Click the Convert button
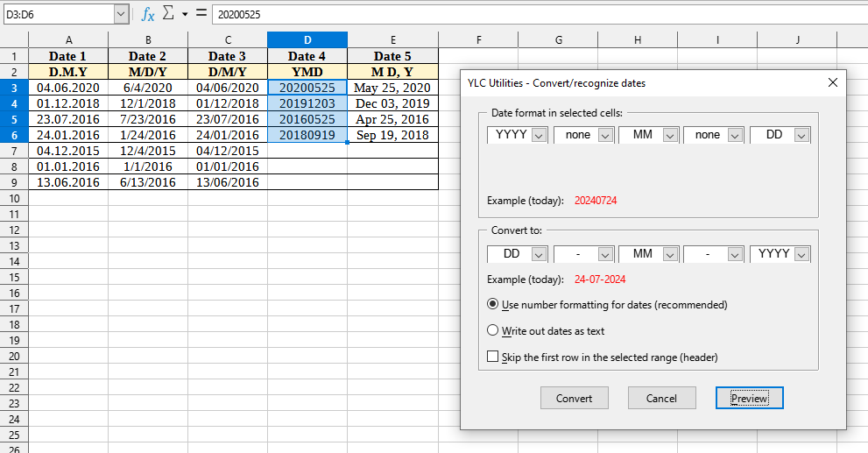This screenshot has width=868, height=453. [574, 398]
